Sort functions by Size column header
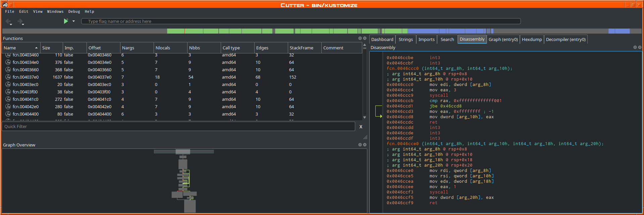644x215 pixels. [x=52, y=48]
